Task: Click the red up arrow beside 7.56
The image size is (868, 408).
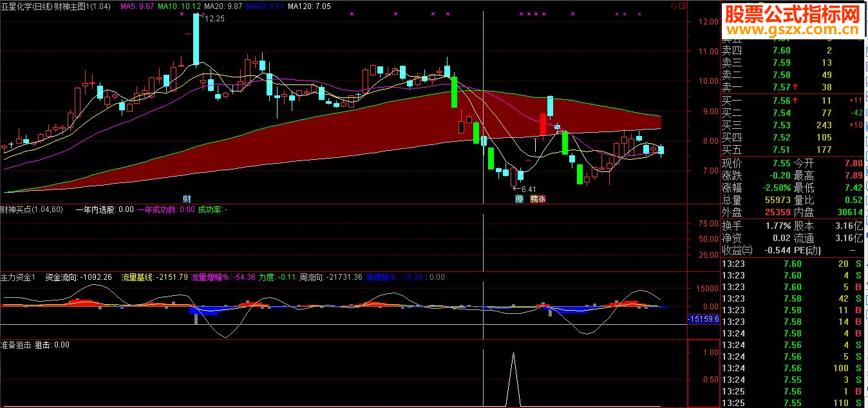Action: point(795,101)
